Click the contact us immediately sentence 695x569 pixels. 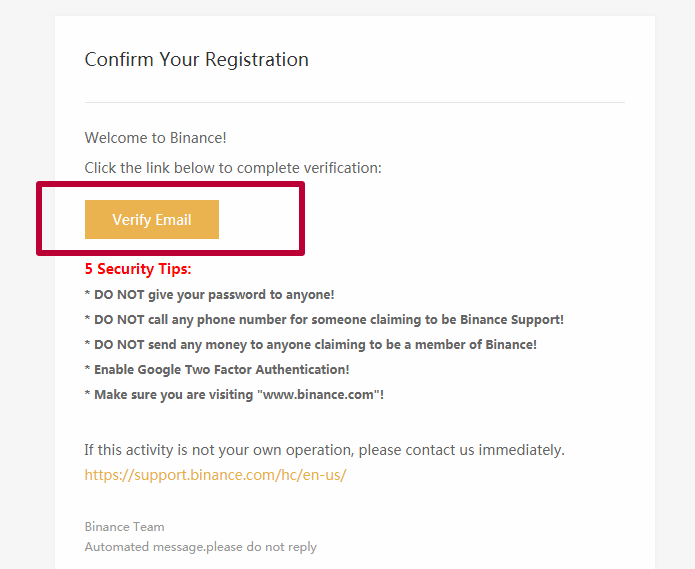(324, 450)
